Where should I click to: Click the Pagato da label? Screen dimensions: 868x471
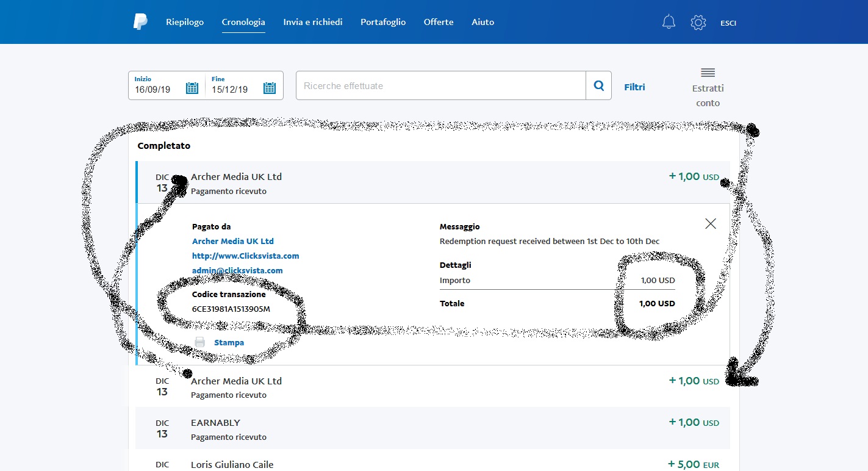[211, 226]
